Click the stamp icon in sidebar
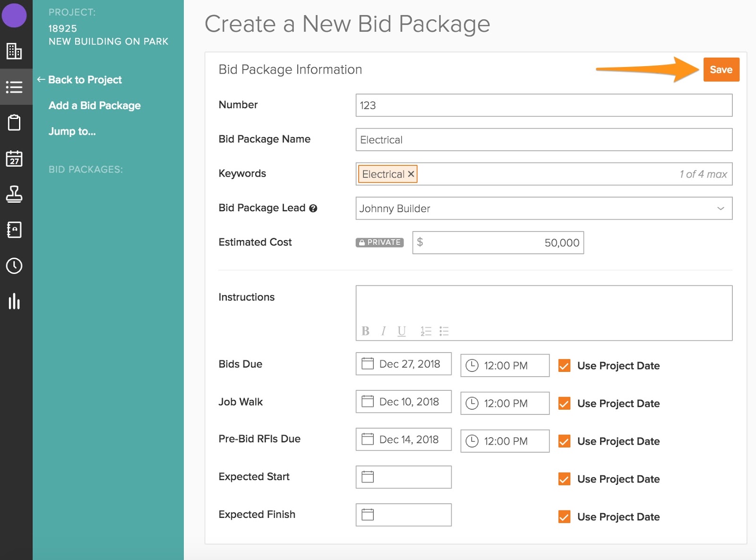This screenshot has width=756, height=560. [14, 194]
